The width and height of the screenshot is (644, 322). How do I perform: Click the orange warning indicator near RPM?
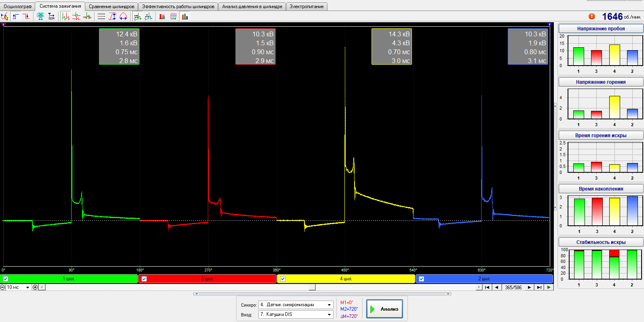click(x=592, y=16)
